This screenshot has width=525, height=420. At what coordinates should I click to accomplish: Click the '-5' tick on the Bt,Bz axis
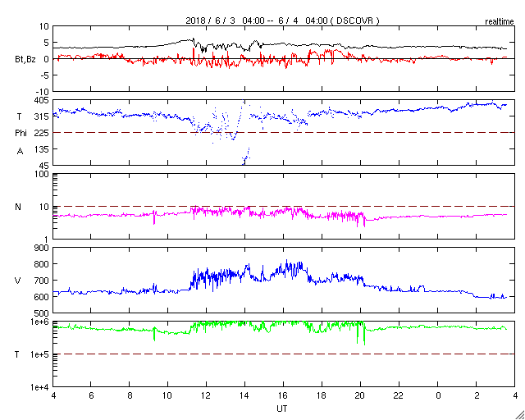click(44, 75)
